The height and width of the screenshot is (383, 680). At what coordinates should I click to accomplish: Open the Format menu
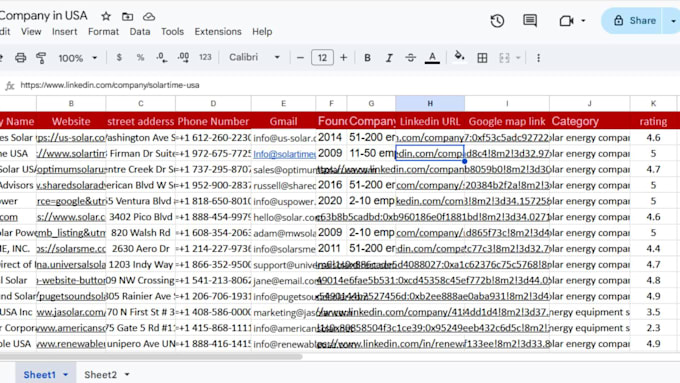[x=103, y=32]
